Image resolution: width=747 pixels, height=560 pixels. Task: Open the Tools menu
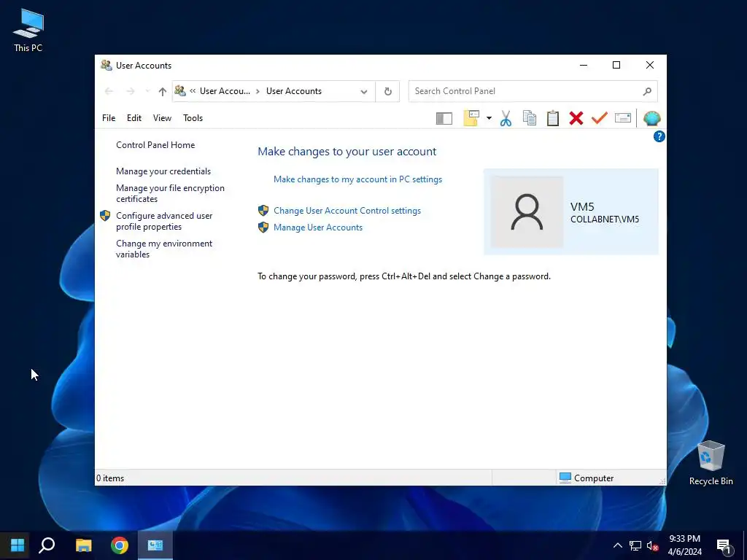tap(193, 118)
